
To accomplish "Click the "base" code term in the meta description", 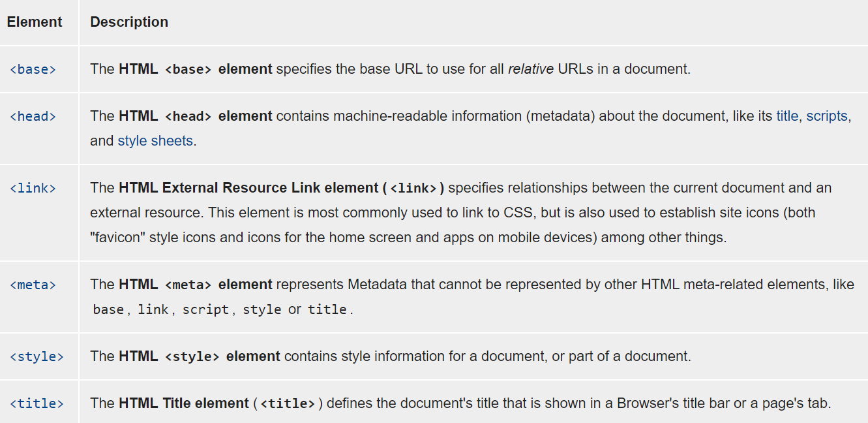I will (x=108, y=310).
